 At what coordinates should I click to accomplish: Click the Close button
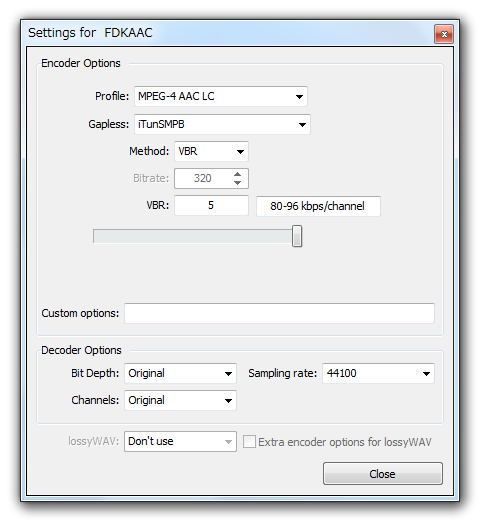(383, 474)
